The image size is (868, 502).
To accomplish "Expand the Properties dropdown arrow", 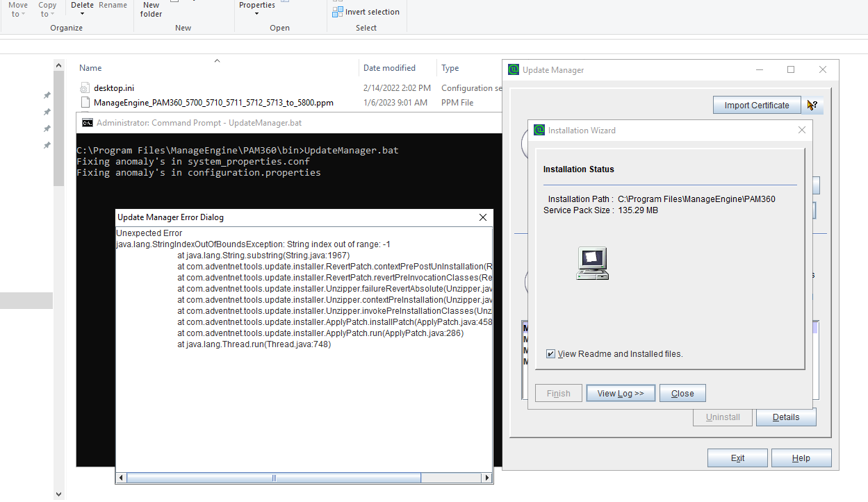I will 256,15.
